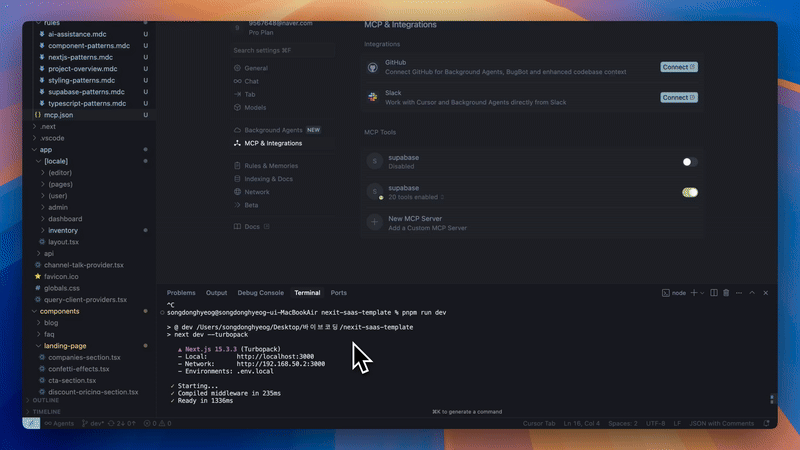The width and height of the screenshot is (800, 450).
Task: Open terminal more actions ellipsis menu
Action: coord(740,293)
